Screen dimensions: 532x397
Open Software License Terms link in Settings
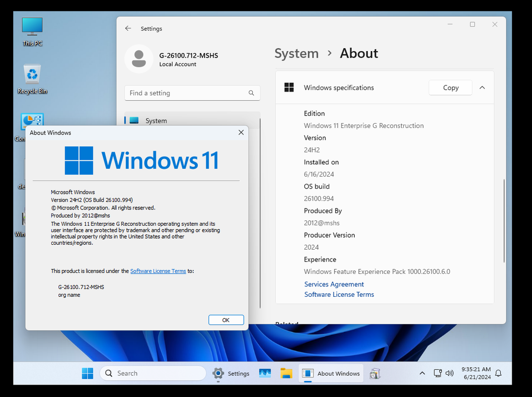click(x=339, y=294)
